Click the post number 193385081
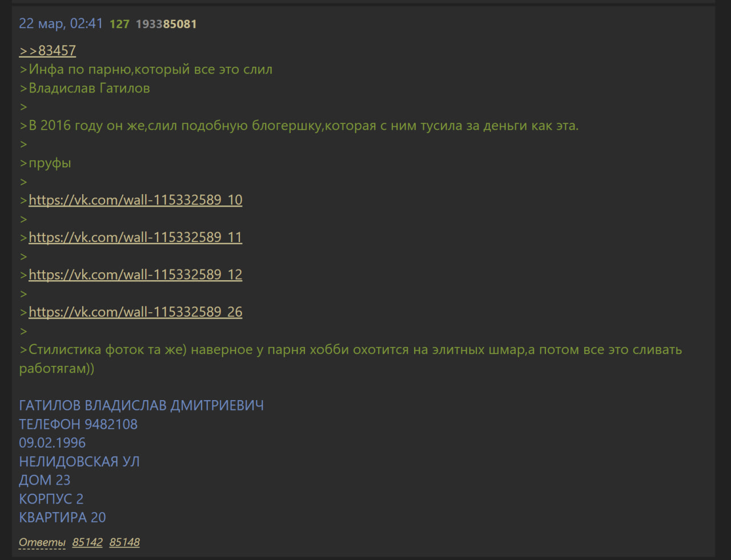This screenshot has width=731, height=560. (x=166, y=24)
